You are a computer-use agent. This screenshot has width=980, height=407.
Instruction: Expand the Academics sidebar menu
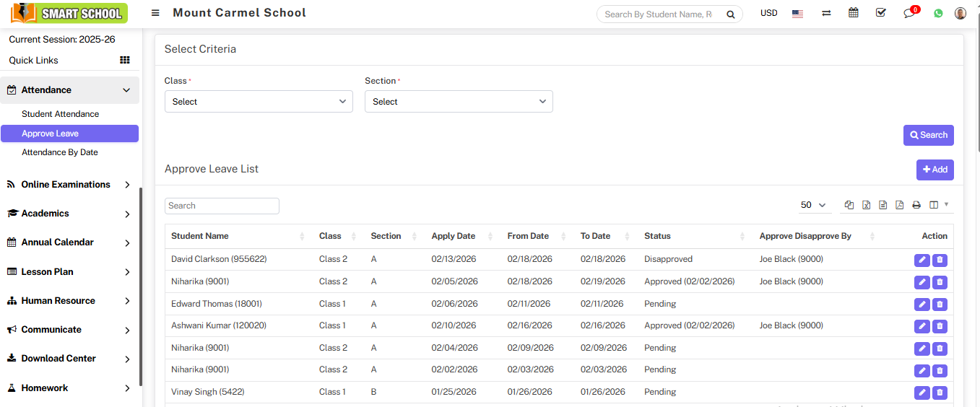[69, 214]
